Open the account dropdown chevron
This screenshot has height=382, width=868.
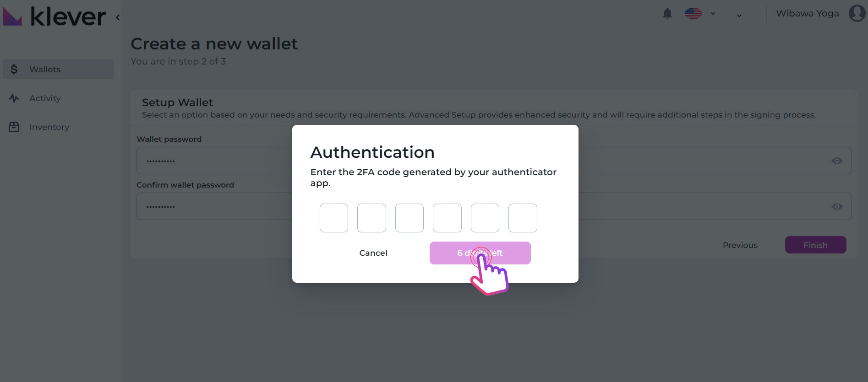coord(739,16)
